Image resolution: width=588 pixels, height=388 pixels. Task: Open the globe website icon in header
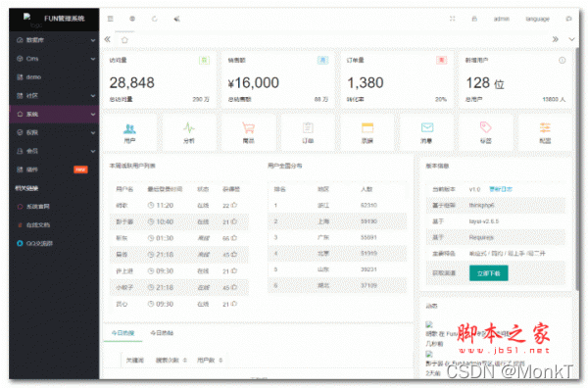(132, 19)
